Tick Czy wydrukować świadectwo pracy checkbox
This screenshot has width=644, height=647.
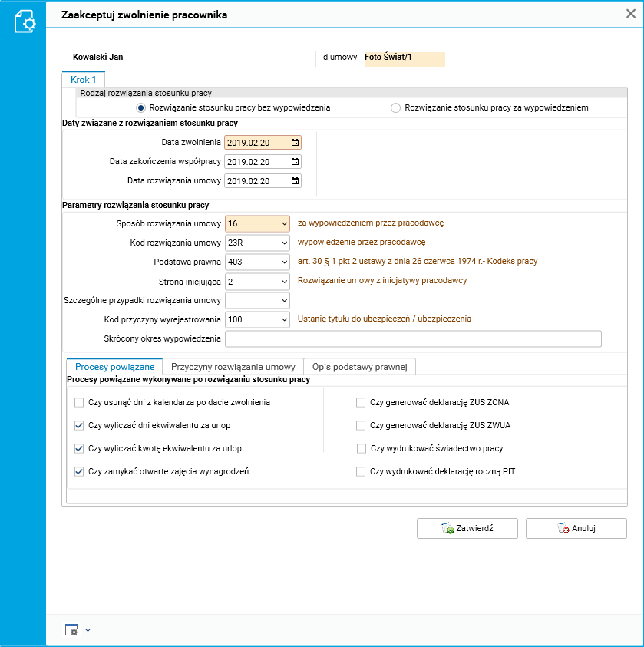pyautogui.click(x=361, y=448)
